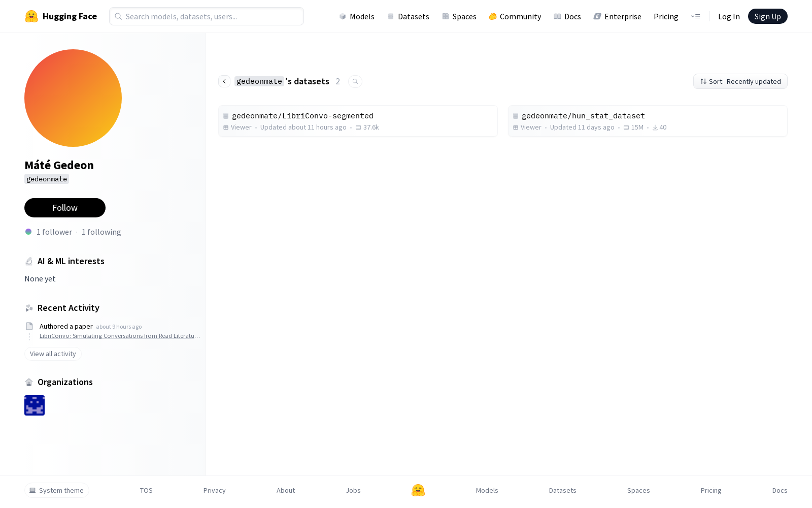This screenshot has width=812, height=508.
Task: Open Pricing in the top navigation
Action: click(x=666, y=16)
